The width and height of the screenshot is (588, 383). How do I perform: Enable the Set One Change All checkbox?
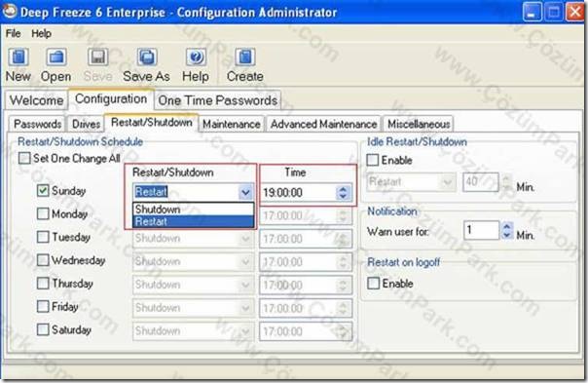[x=24, y=158]
